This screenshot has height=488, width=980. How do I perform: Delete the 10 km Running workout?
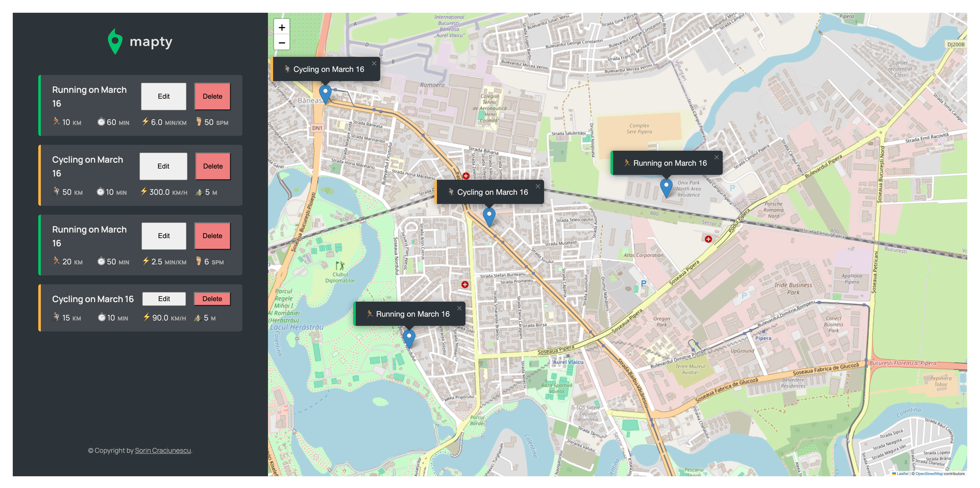point(212,97)
